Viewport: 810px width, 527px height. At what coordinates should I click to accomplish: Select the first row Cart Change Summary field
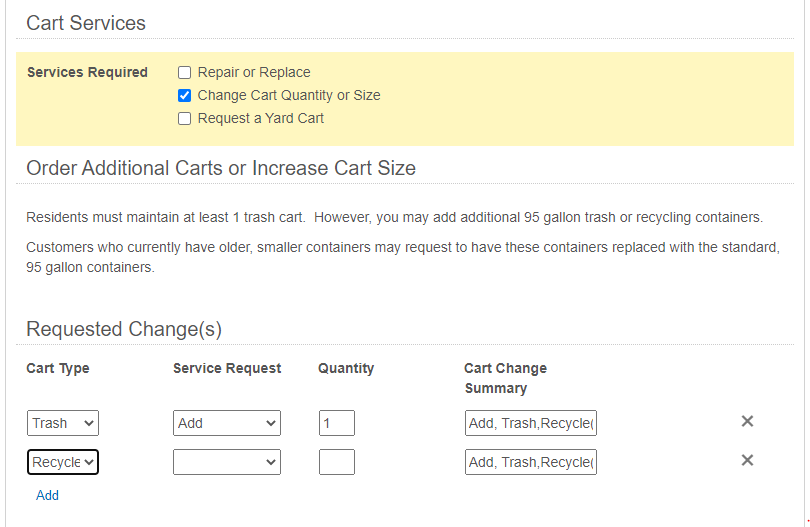531,423
